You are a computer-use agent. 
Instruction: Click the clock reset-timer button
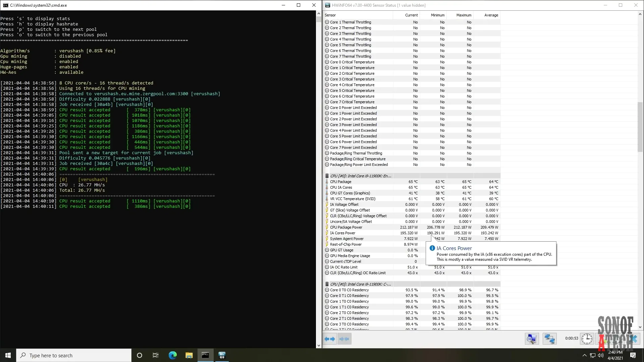click(587, 339)
